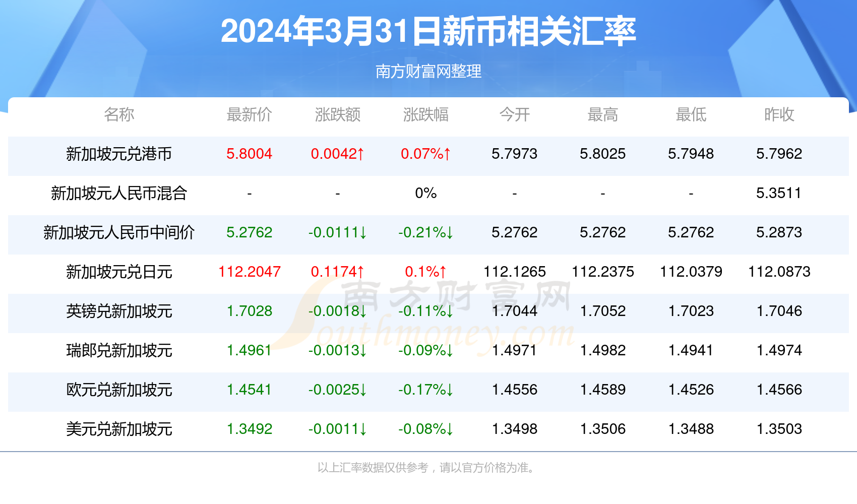Viewport: 857px width, 504px height.
Task: Click the row name 新加坡元人民币混合
Action: click(119, 193)
